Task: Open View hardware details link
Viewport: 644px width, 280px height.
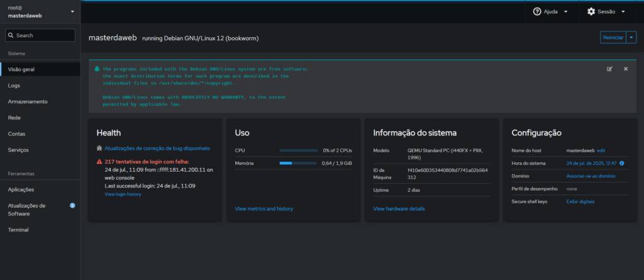Action: tap(399, 209)
